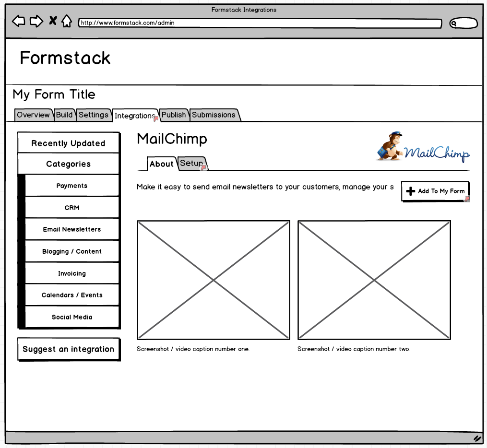Click the stop loading X icon
This screenshot has width=487, height=448.
point(53,21)
